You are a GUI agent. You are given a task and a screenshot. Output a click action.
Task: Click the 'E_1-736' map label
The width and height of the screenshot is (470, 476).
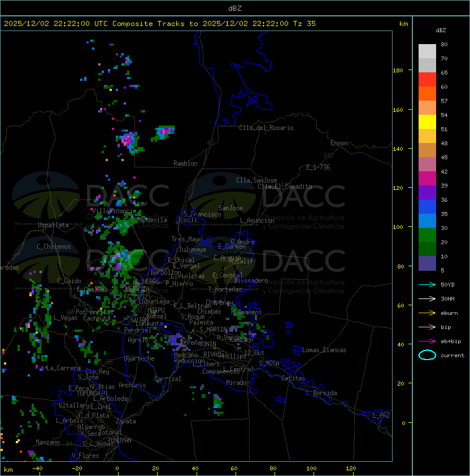pyautogui.click(x=318, y=167)
